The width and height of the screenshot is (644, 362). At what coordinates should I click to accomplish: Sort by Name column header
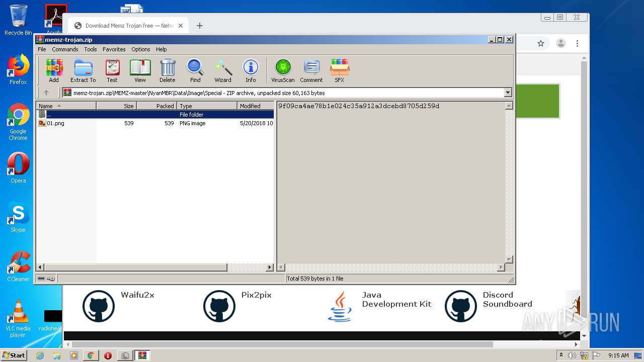(66, 106)
